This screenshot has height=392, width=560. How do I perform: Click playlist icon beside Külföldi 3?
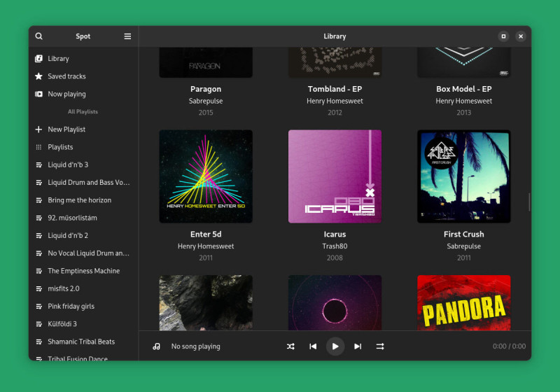(x=39, y=324)
